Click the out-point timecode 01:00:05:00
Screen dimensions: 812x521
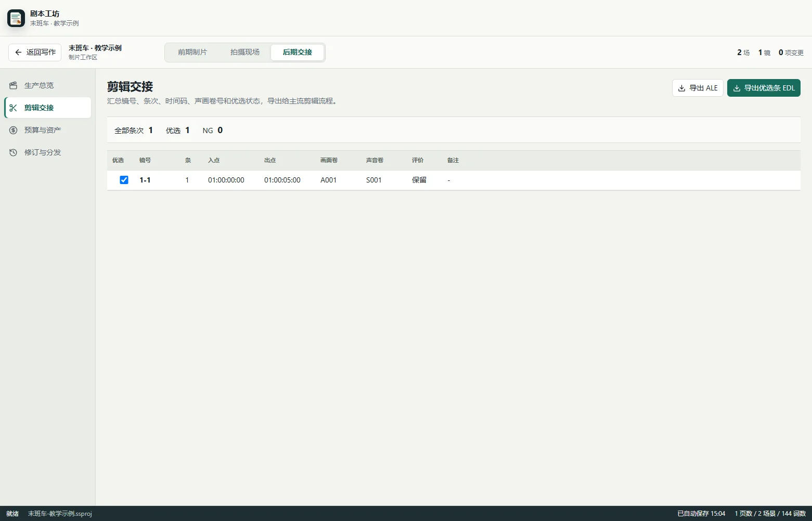pyautogui.click(x=282, y=180)
